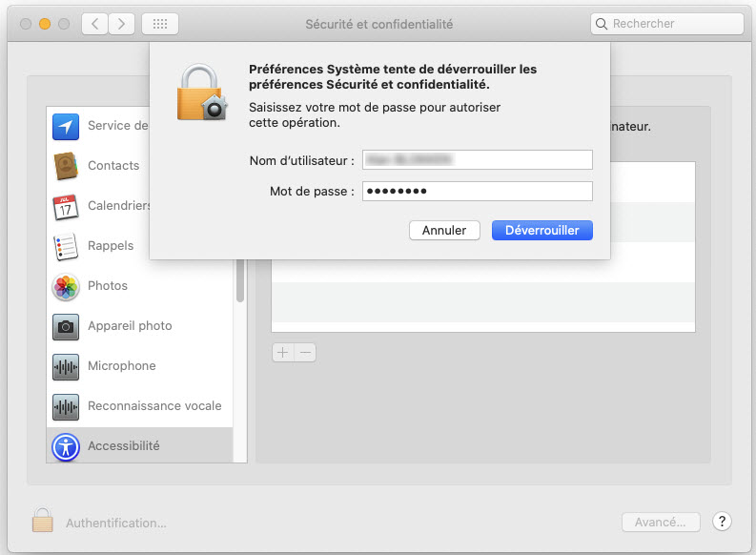This screenshot has width=756, height=555.
Task: Select the Appareil photo camera icon
Action: tap(66, 326)
